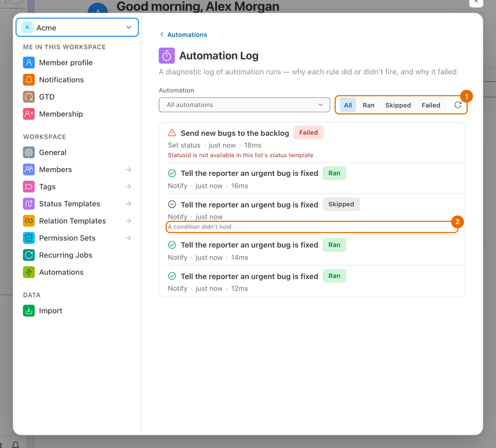Expand the Members arrow
The image size is (496, 448).
(x=128, y=170)
